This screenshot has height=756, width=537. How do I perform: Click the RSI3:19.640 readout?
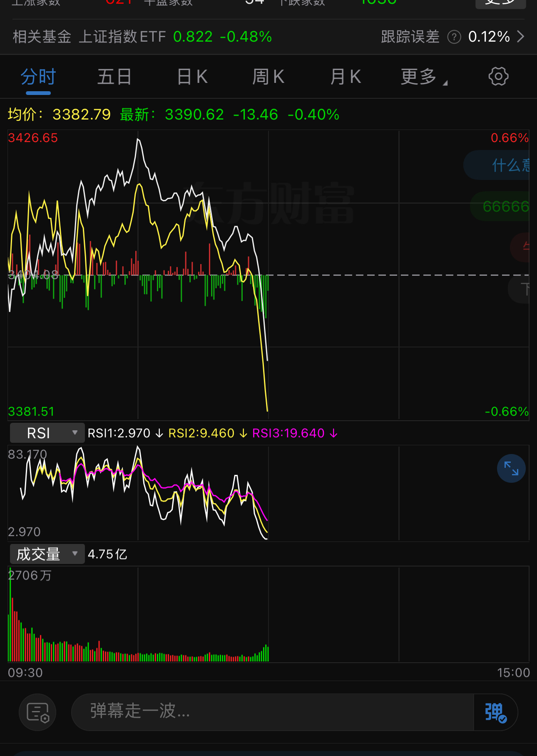[288, 433]
